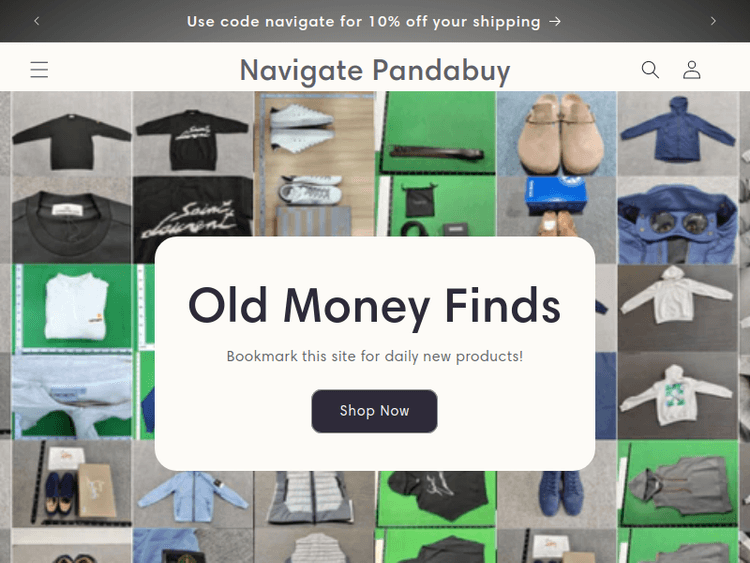Click the Old Money Finds heading
This screenshot has height=563, width=750.
[375, 306]
